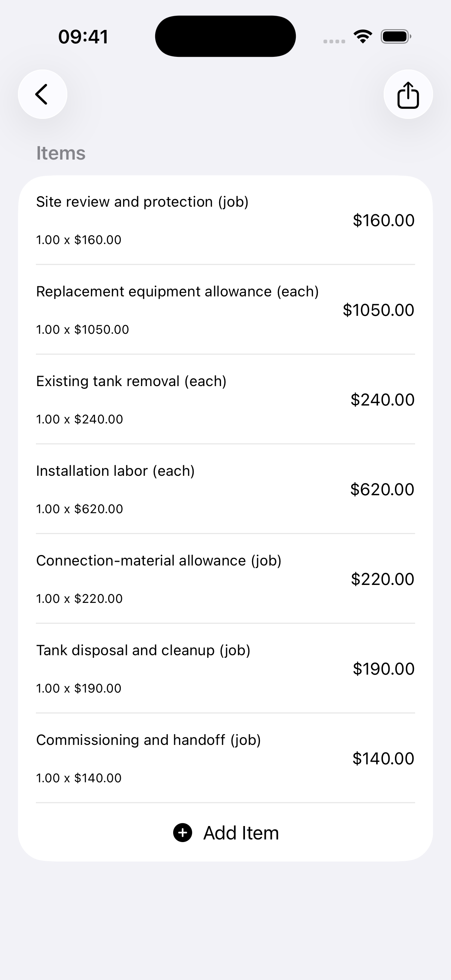
Task: Tap the Items section header
Action: (x=61, y=153)
